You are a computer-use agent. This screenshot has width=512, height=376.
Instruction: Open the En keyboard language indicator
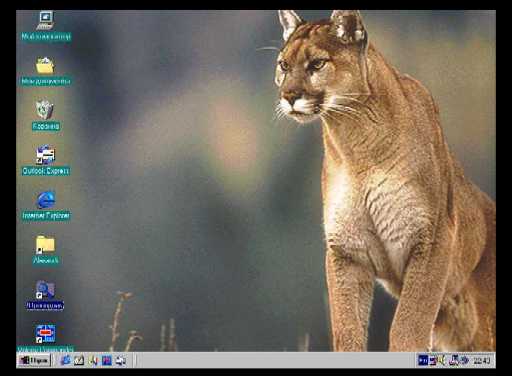tap(423, 360)
